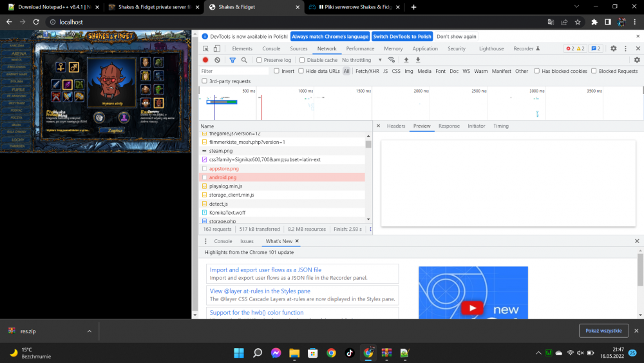
Task: Check the Invert filter checkbox
Action: point(276,71)
